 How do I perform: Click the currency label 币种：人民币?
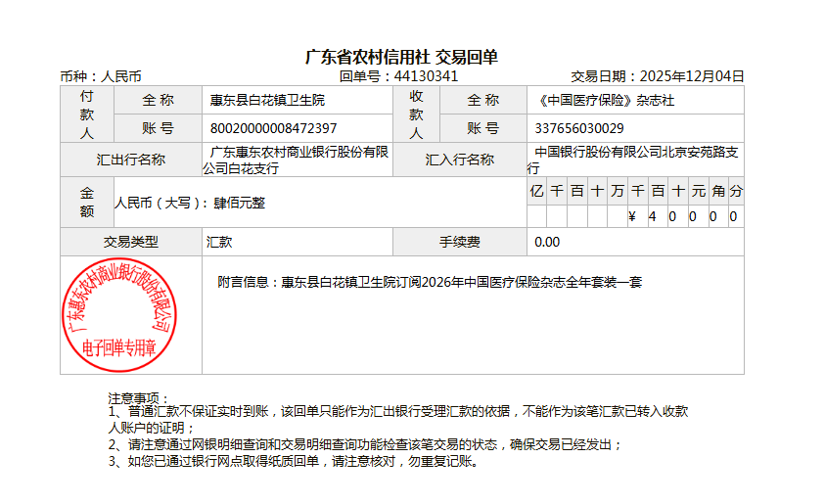click(101, 76)
